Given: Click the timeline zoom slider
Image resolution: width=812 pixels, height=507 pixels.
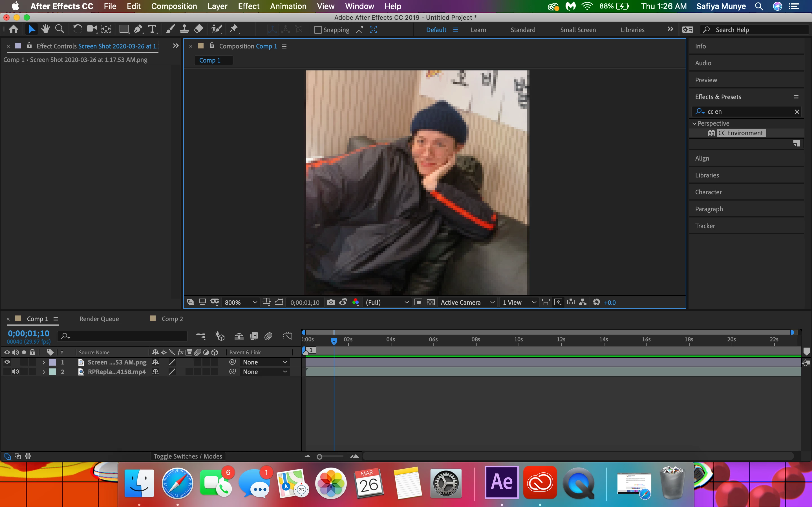Looking at the screenshot, I should [320, 457].
